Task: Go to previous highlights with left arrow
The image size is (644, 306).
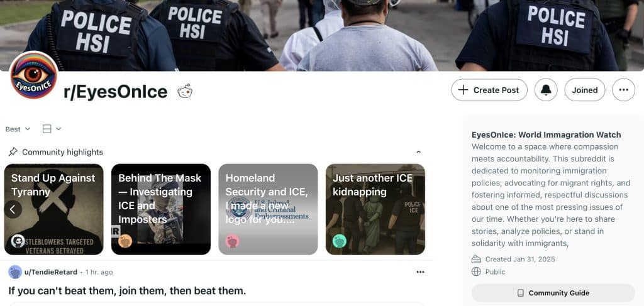Action: (x=13, y=209)
